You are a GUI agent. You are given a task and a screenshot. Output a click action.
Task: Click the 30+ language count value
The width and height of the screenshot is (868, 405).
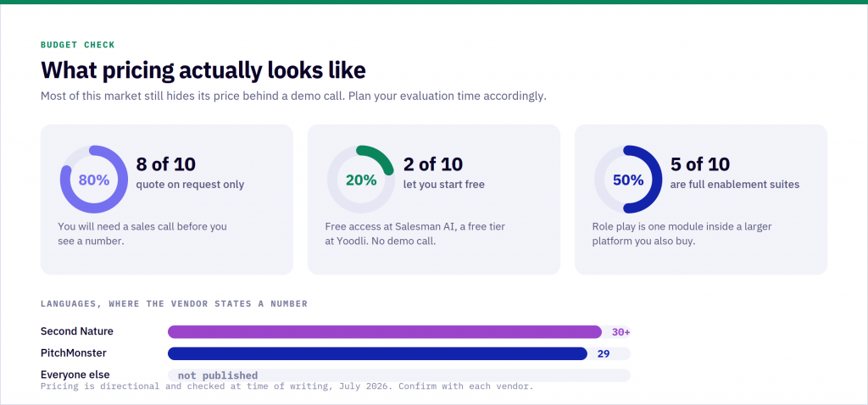point(620,332)
